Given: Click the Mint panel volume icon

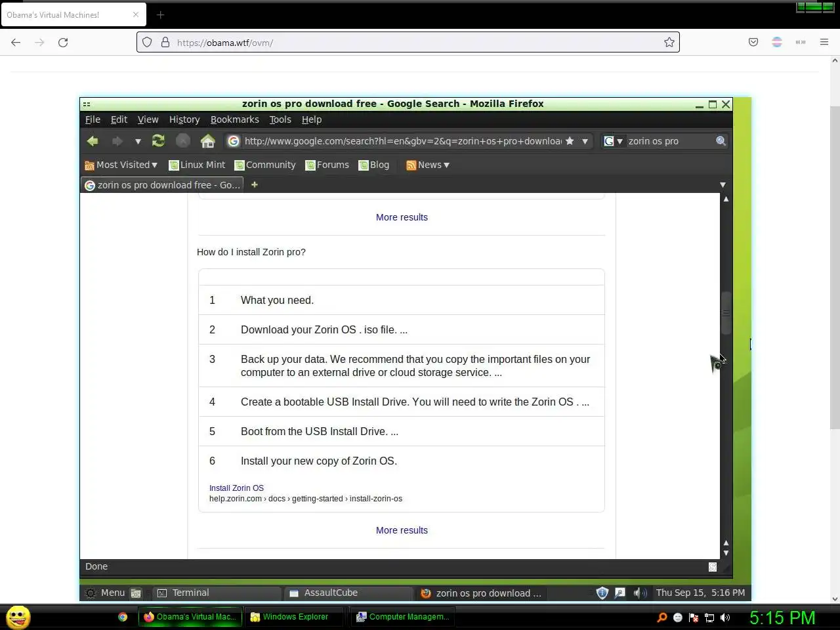Looking at the screenshot, I should (639, 593).
